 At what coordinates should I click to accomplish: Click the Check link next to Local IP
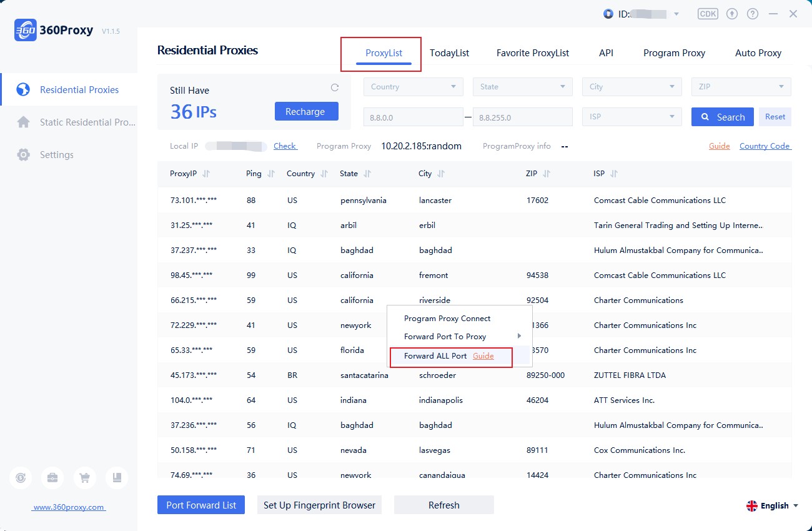[x=285, y=146]
